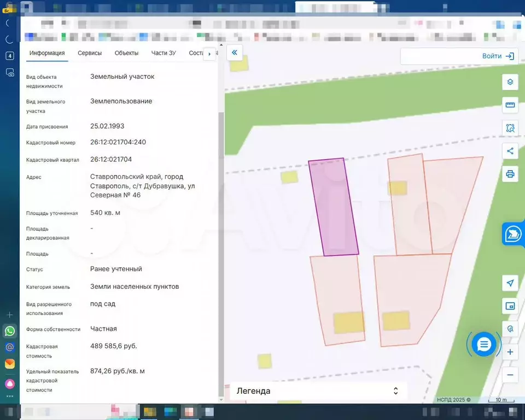Click the ownership value Частная
The width and height of the screenshot is (525, 420).
pos(103,329)
